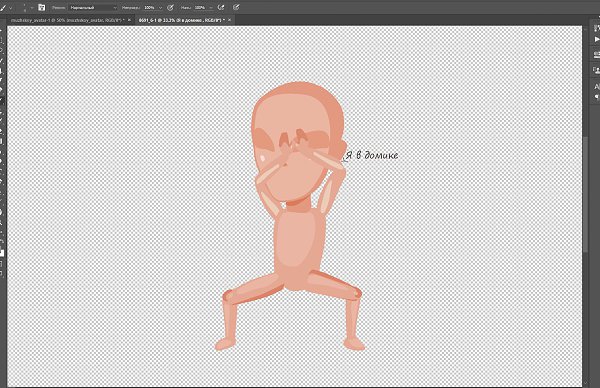Open the blend mode dropdown

point(93,8)
